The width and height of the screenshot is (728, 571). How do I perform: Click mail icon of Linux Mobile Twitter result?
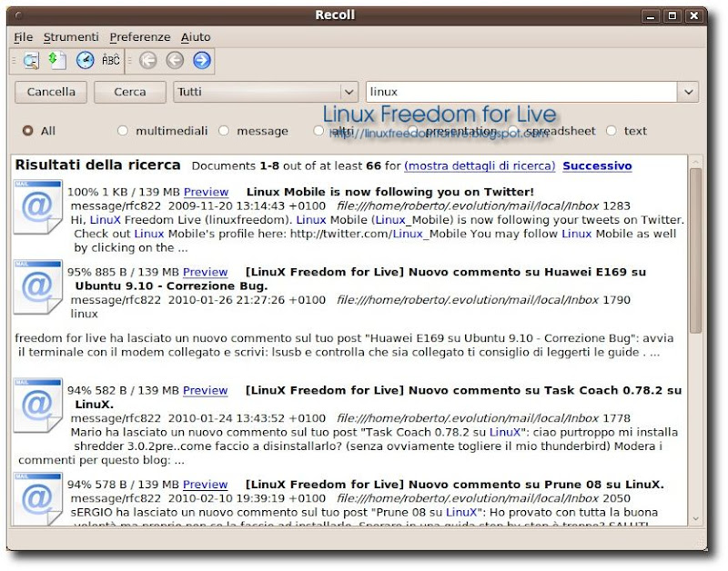pyautogui.click(x=37, y=207)
